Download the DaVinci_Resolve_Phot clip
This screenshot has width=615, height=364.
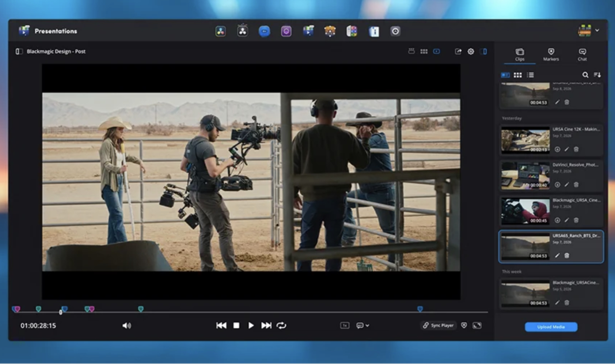click(557, 185)
